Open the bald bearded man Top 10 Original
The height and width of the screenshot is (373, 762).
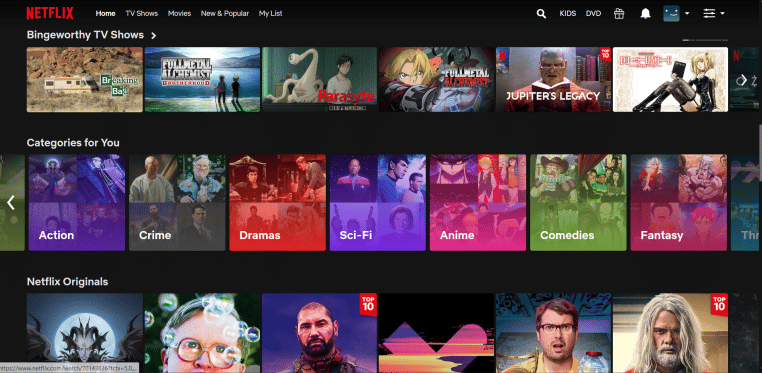point(319,333)
